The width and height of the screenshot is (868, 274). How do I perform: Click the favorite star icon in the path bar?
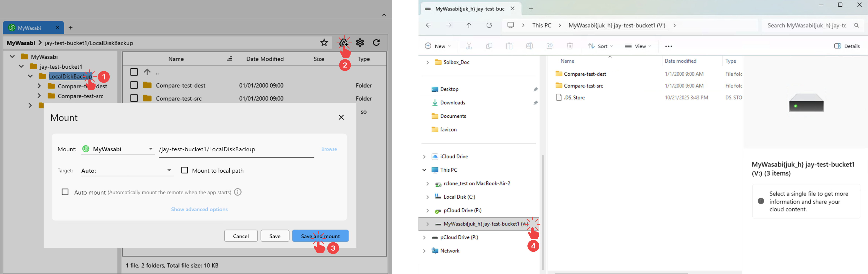[324, 43]
